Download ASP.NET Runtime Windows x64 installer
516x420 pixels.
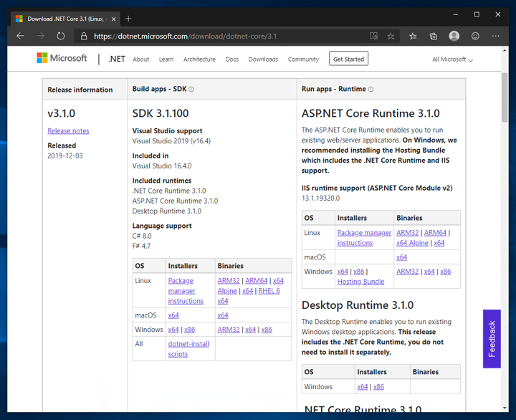coord(343,272)
